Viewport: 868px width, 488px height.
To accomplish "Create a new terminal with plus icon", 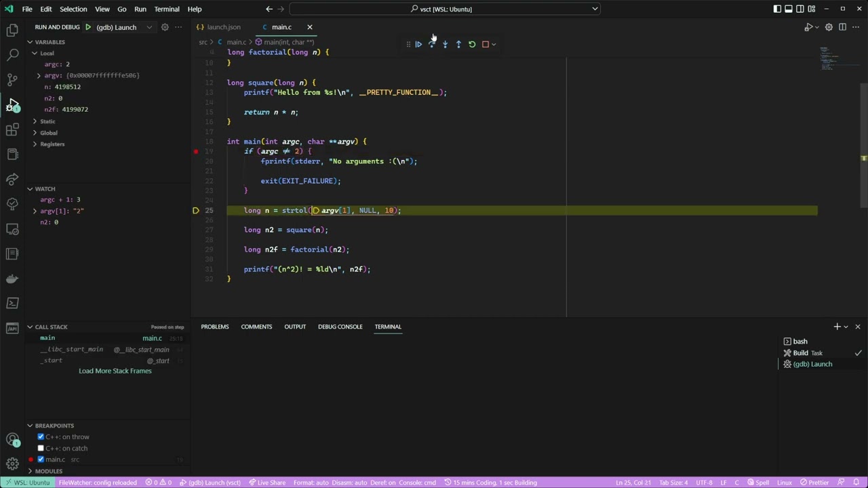I will [x=837, y=327].
